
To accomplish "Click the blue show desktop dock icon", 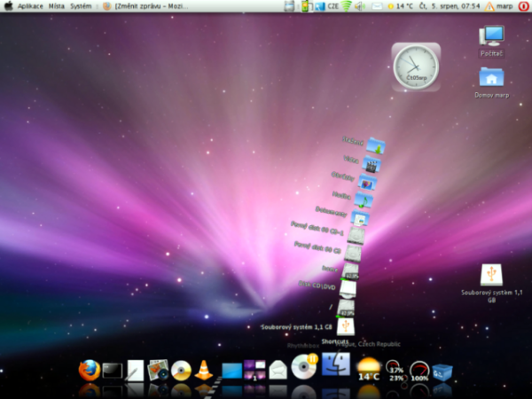I will (x=232, y=371).
